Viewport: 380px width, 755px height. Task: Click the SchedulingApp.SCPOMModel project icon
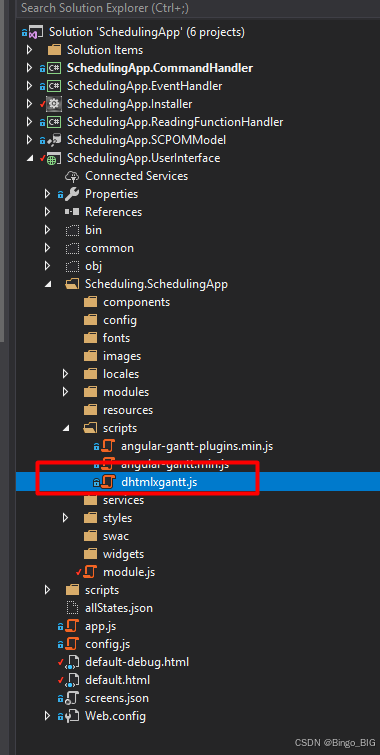click(54, 140)
